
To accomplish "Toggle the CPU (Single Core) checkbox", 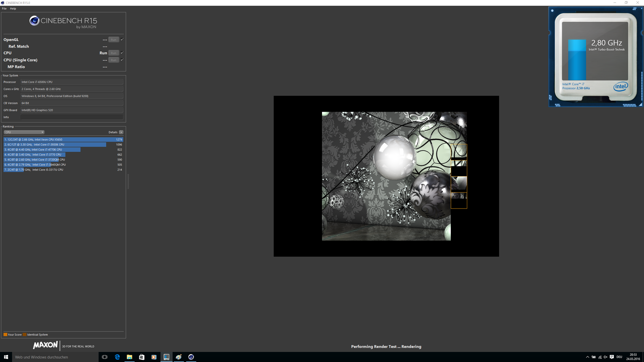I will tap(122, 60).
